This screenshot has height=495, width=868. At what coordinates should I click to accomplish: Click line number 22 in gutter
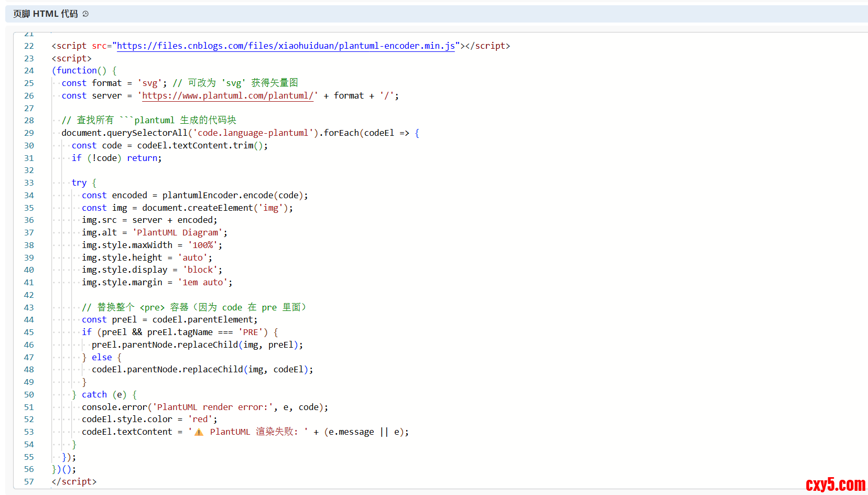[x=29, y=46]
